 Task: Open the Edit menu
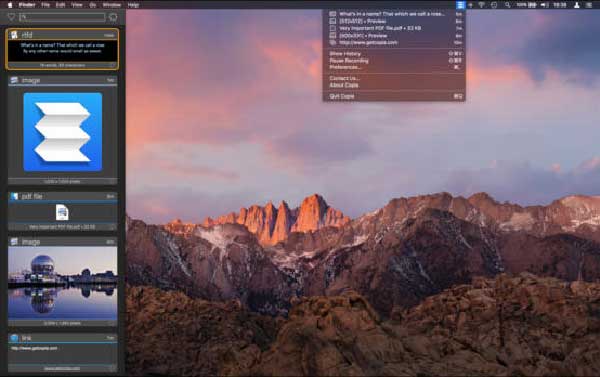(x=60, y=5)
